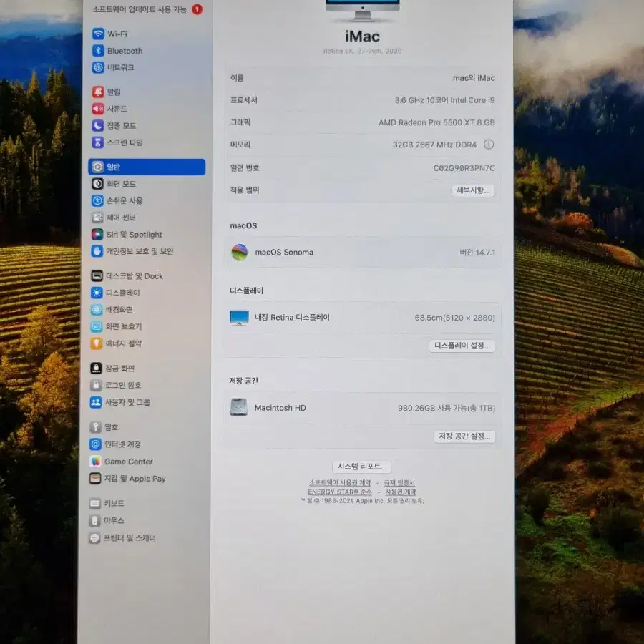Click memory info circle icon
This screenshot has width=644, height=644.
(x=488, y=144)
